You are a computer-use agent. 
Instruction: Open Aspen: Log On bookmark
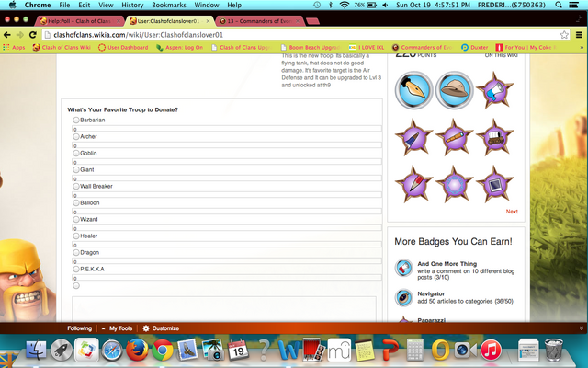tap(180, 47)
